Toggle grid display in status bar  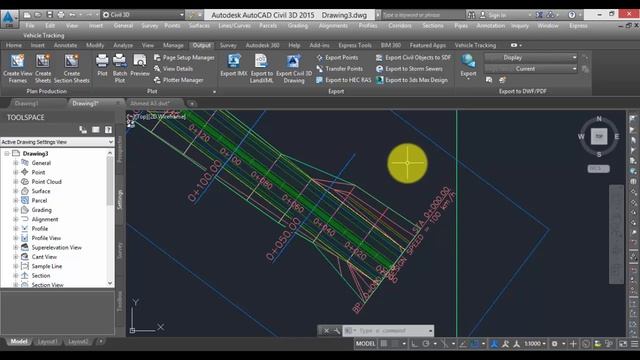384,344
